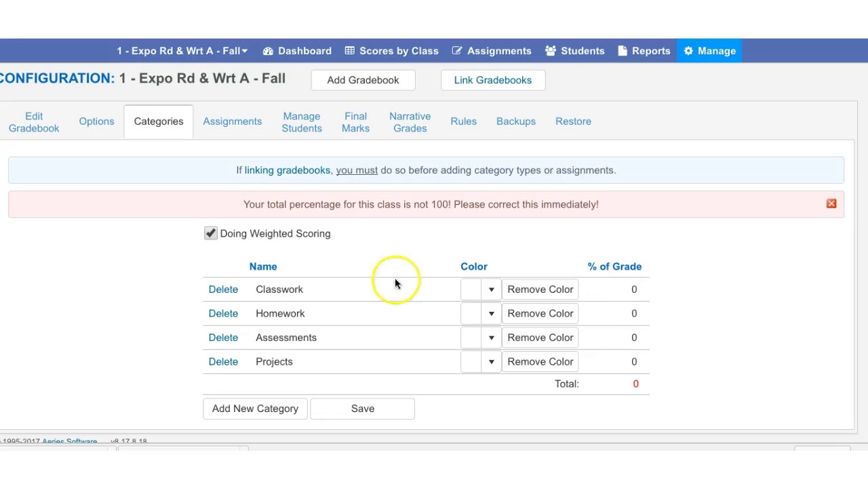Expand the Projects color dropdown
Screen dimensions: 868x488
pyautogui.click(x=491, y=362)
